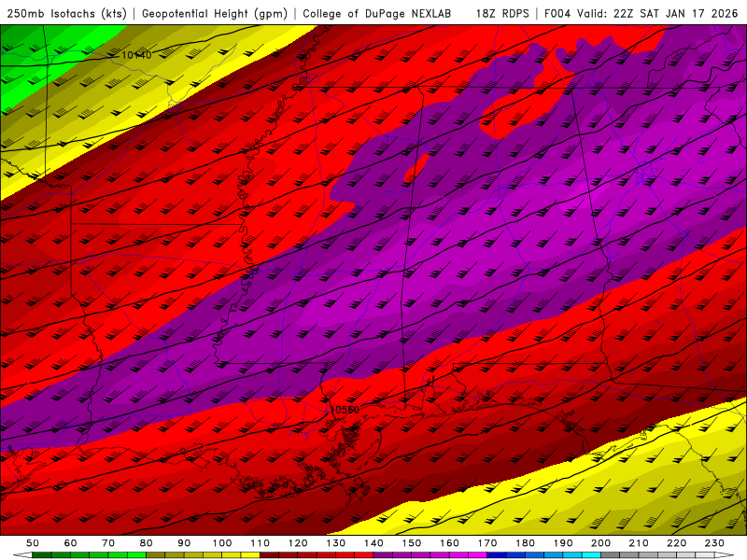Image resolution: width=747 pixels, height=560 pixels.
Task: Click the 210 label on the color scale
Action: click(639, 543)
